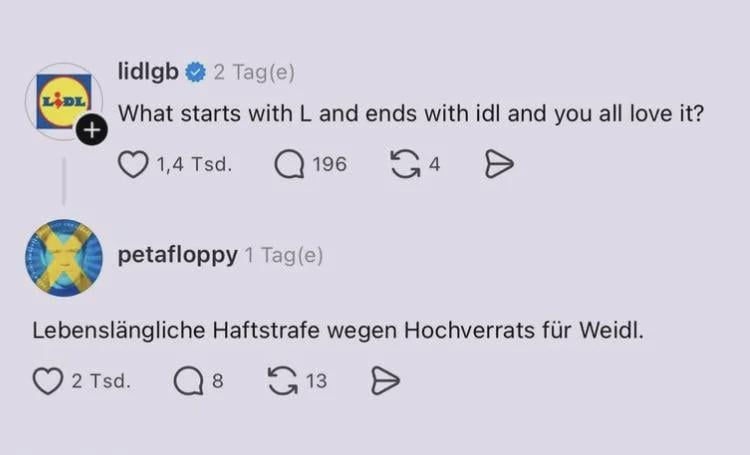Image resolution: width=750 pixels, height=455 pixels.
Task: Open petafloppy's profile avatar
Action: coord(64,258)
